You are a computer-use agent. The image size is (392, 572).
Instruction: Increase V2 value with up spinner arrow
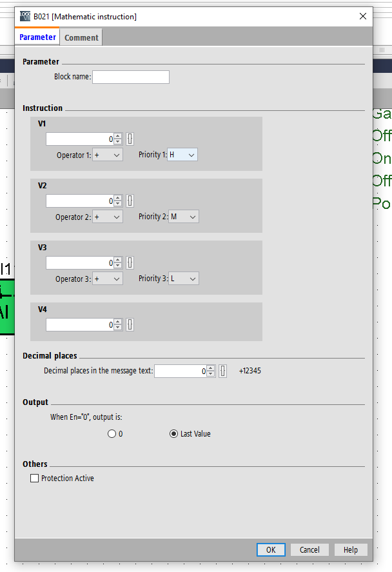118,198
